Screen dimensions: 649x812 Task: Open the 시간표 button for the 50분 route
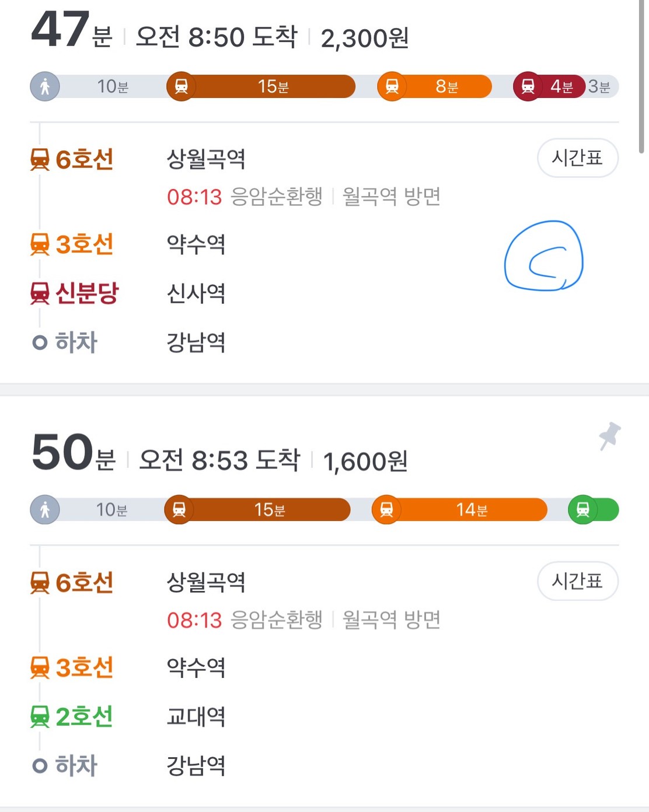tap(577, 581)
